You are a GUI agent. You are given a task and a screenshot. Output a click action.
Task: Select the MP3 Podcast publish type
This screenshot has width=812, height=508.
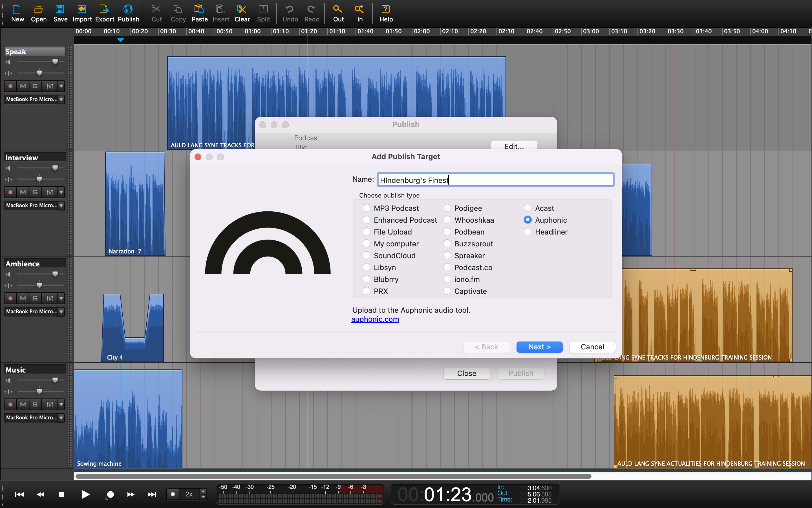click(367, 208)
